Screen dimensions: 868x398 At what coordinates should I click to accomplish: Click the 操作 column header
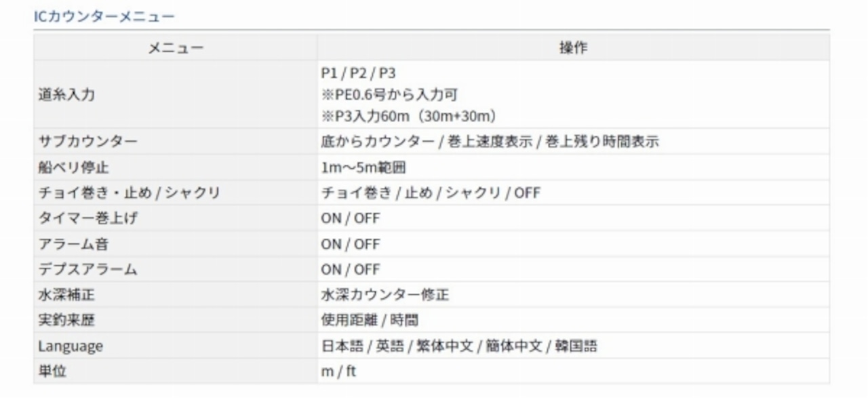pyautogui.click(x=573, y=48)
